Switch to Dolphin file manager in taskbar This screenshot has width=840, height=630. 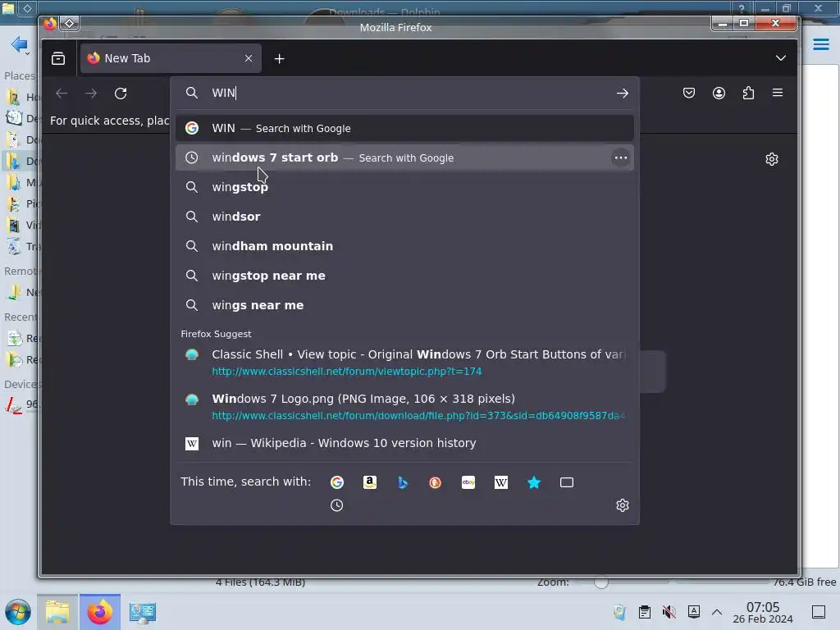pyautogui.click(x=57, y=612)
